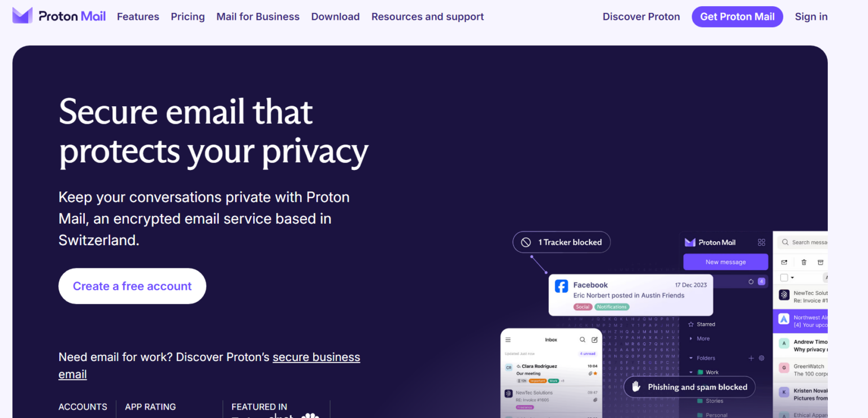Open Resources and support menu
Image resolution: width=868 pixels, height=418 pixels.
[x=427, y=17]
